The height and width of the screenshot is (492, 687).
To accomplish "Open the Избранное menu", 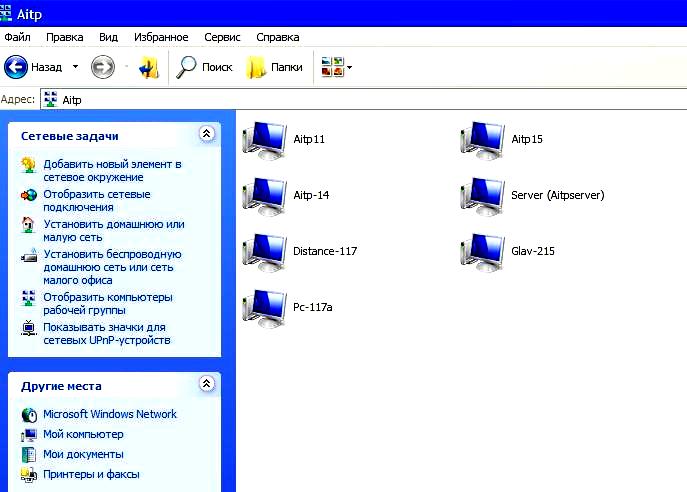I will 161,37.
